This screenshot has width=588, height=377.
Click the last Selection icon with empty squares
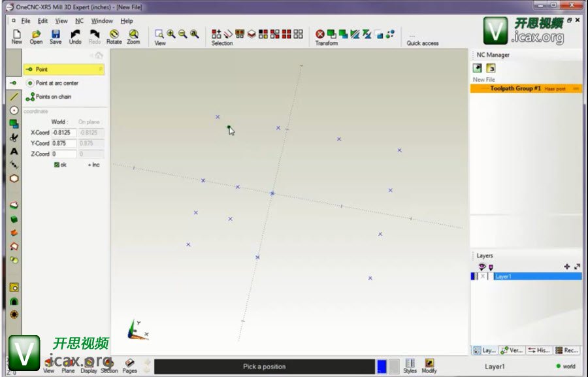point(298,34)
